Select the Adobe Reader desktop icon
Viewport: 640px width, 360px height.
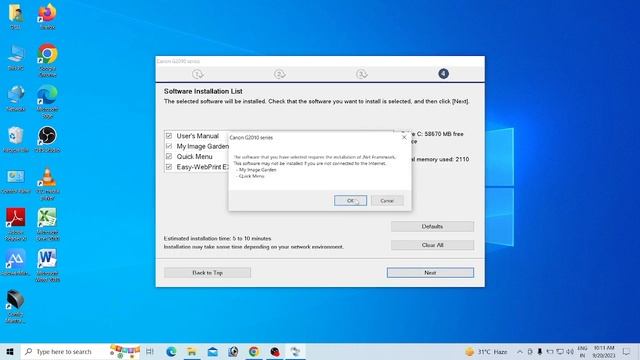(16, 224)
